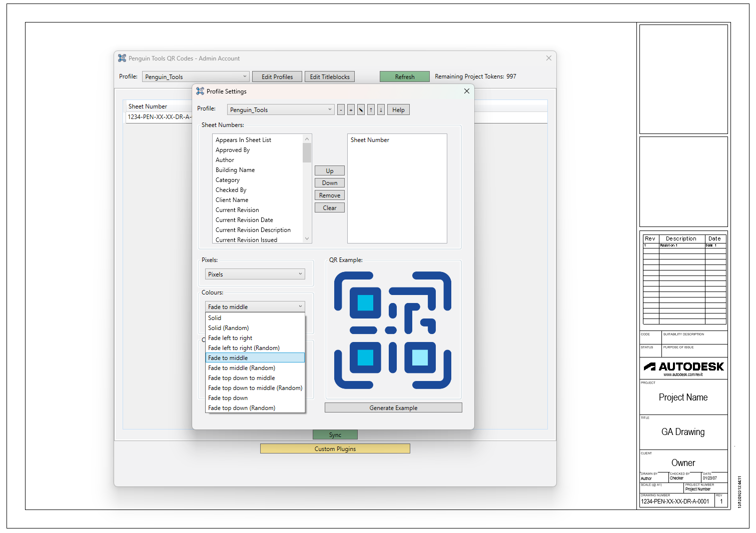Pick the highlighted Fade to middle list entry
The height and width of the screenshot is (533, 756).
click(255, 358)
